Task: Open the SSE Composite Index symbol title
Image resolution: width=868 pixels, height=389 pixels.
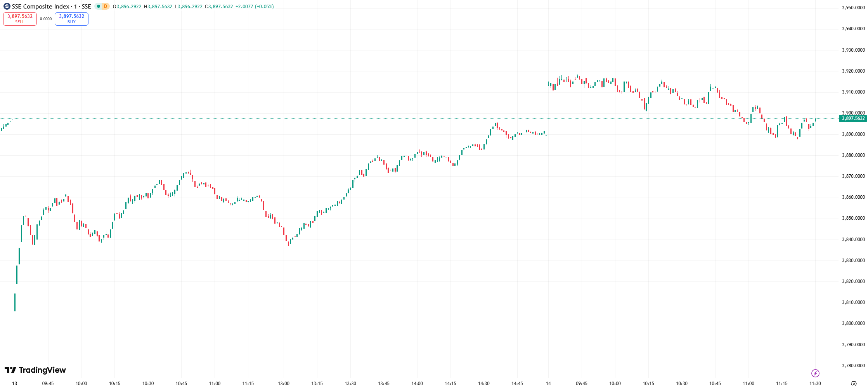Action: tap(51, 7)
